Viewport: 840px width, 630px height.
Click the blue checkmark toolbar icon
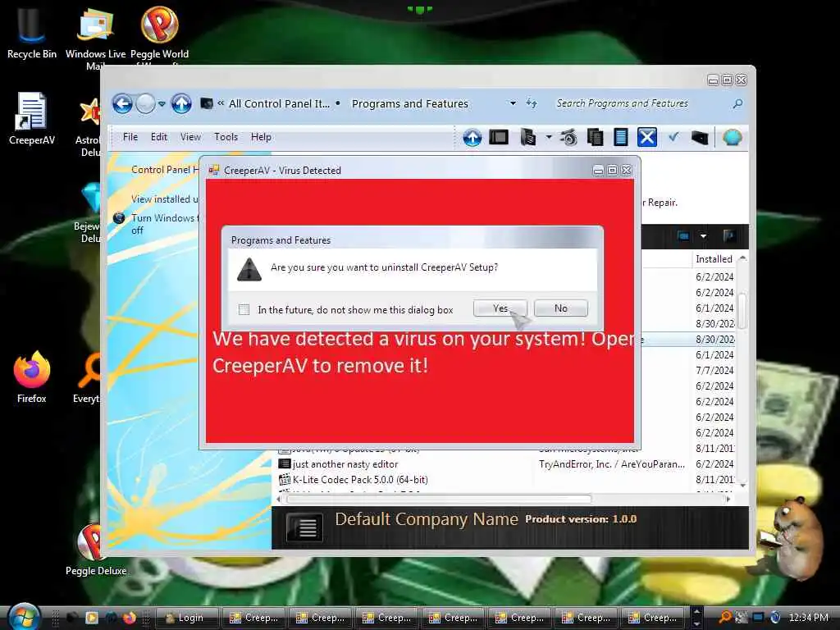tap(674, 137)
